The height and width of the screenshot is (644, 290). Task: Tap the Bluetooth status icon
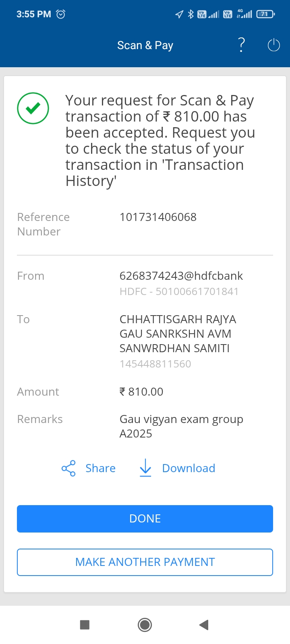[x=191, y=14]
